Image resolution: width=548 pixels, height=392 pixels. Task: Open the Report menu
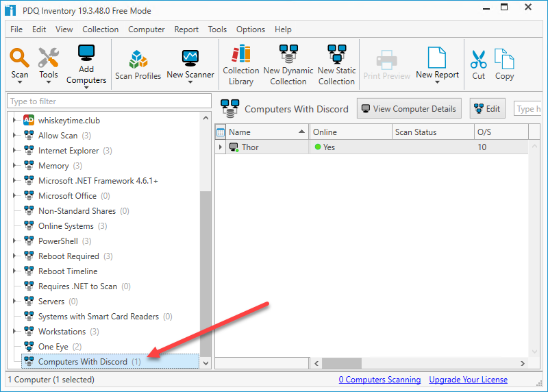click(186, 29)
